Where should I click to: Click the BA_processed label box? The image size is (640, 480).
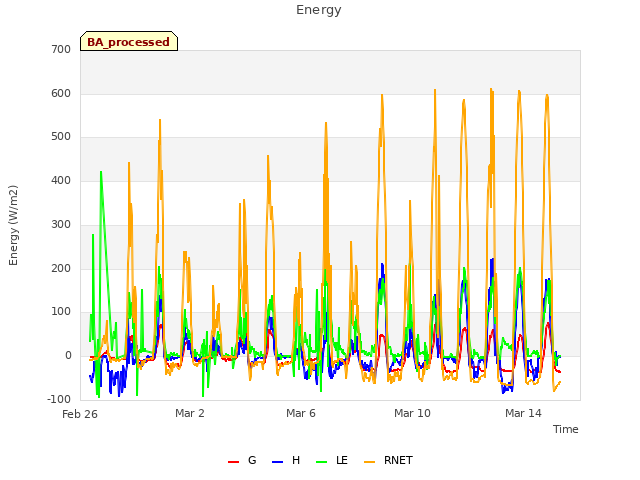coord(129,41)
